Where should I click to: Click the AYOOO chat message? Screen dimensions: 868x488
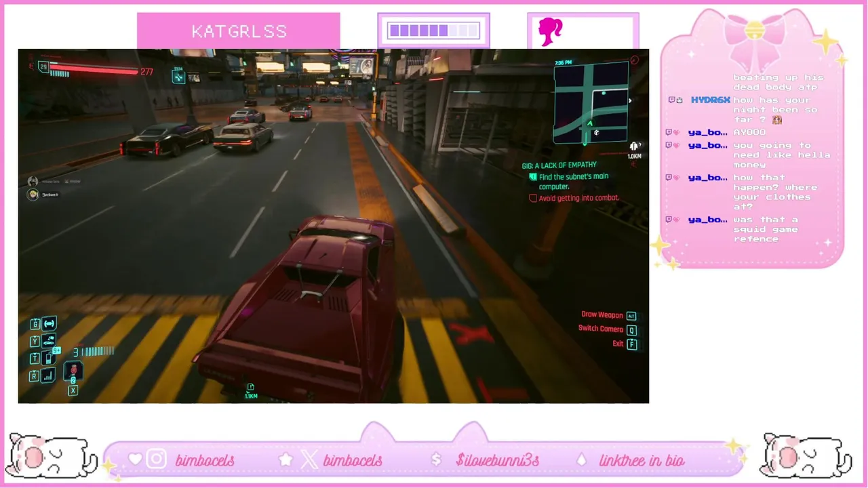749,132
